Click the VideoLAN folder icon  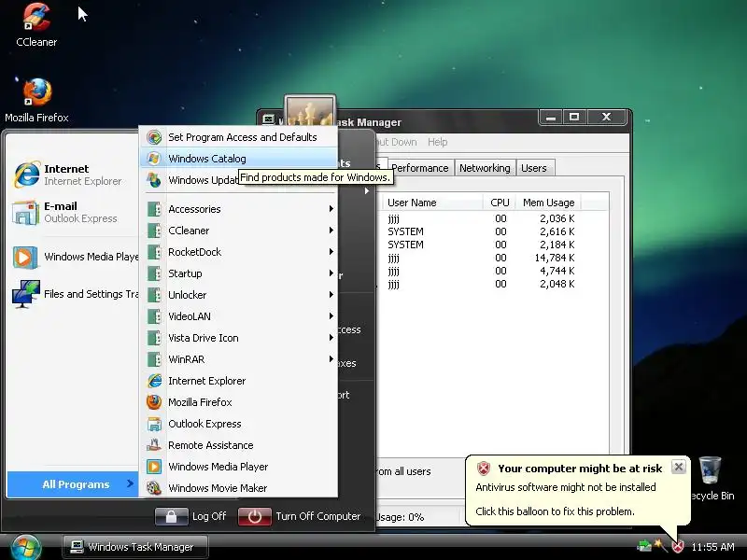pos(153,316)
